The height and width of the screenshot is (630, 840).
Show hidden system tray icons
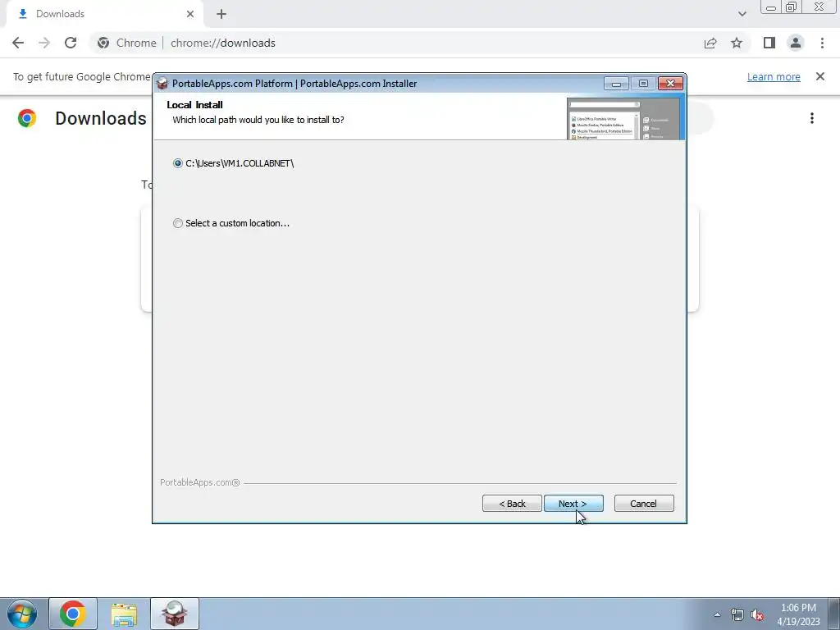click(x=717, y=614)
